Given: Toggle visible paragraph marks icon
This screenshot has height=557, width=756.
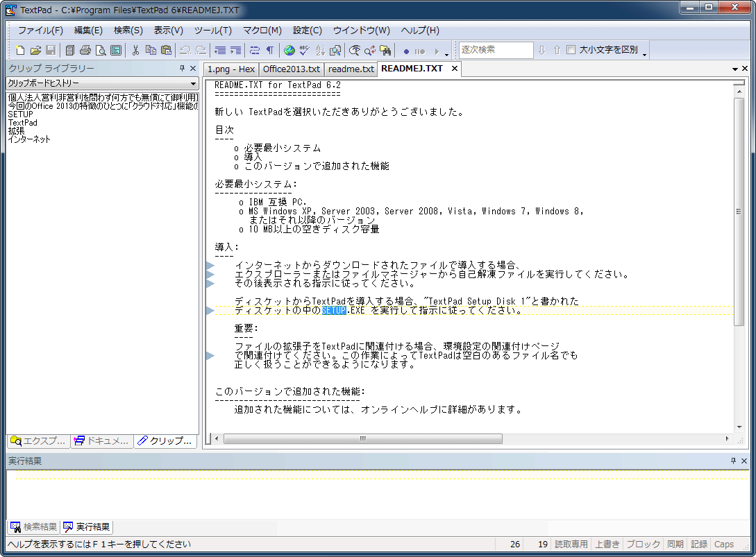Looking at the screenshot, I should [270, 50].
